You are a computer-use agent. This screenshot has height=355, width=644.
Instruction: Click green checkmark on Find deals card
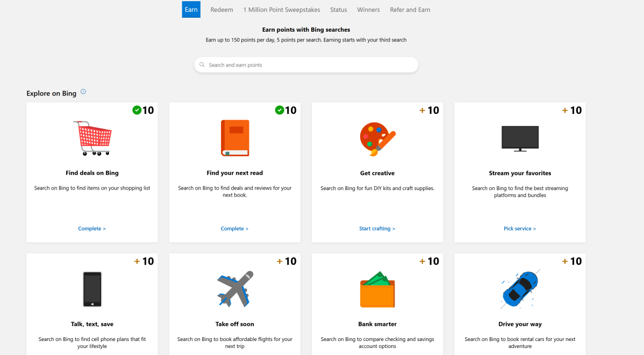137,110
